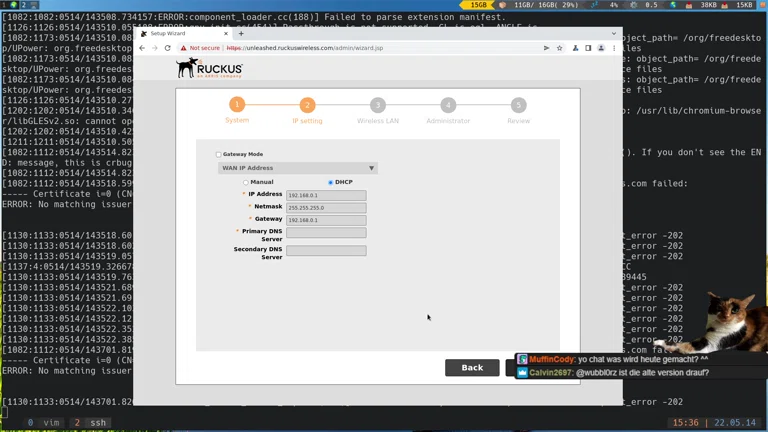The image size is (768, 432).
Task: Open a new browser tab
Action: 241,33
